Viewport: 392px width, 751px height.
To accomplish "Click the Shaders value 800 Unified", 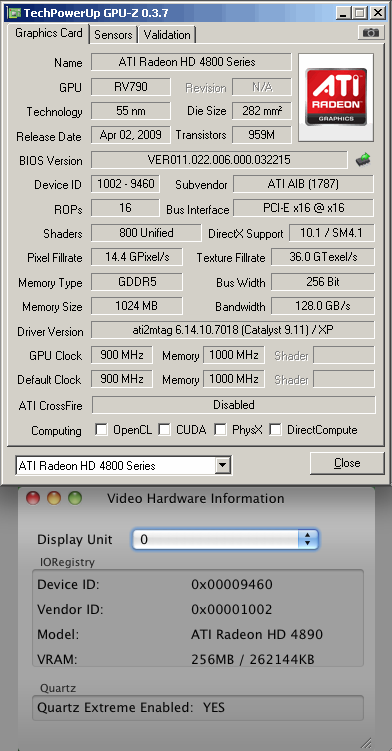I will click(x=146, y=233).
